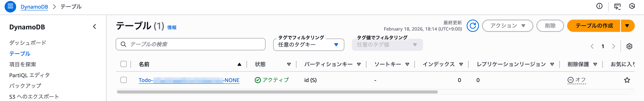Open the テーブルの作成 split-button arrow
The image size is (644, 101).
coord(627,26)
